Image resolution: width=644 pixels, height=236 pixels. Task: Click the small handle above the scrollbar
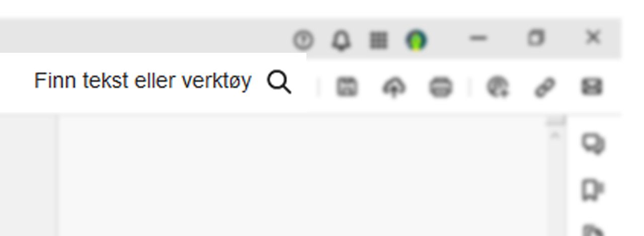[556, 121]
